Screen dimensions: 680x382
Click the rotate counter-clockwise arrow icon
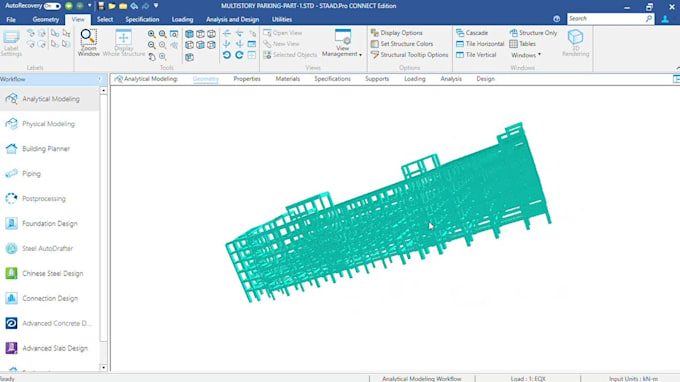pos(227,55)
